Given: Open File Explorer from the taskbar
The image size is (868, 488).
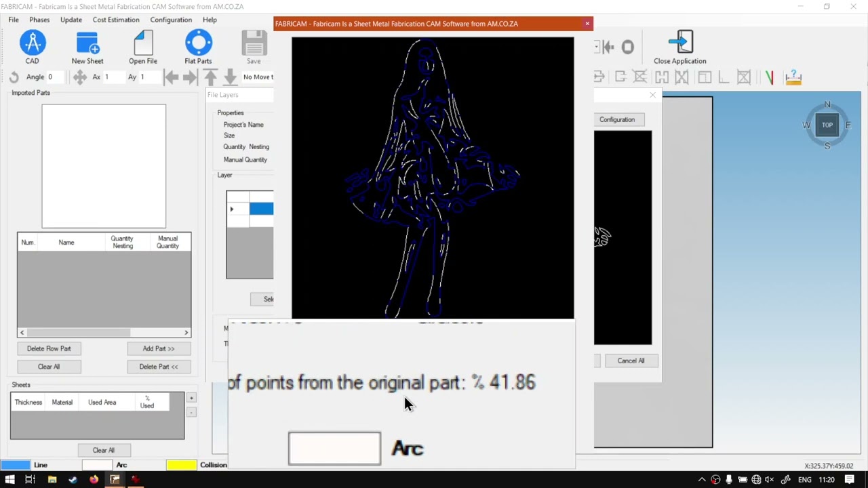Looking at the screenshot, I should [x=52, y=479].
